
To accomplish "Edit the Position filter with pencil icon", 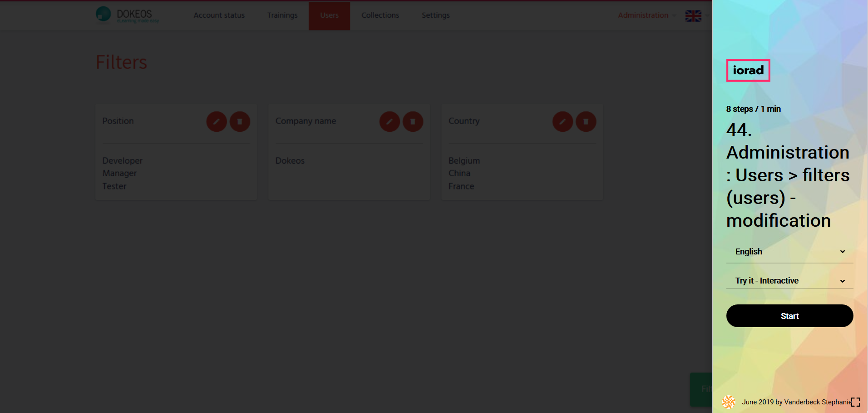I will click(x=217, y=122).
